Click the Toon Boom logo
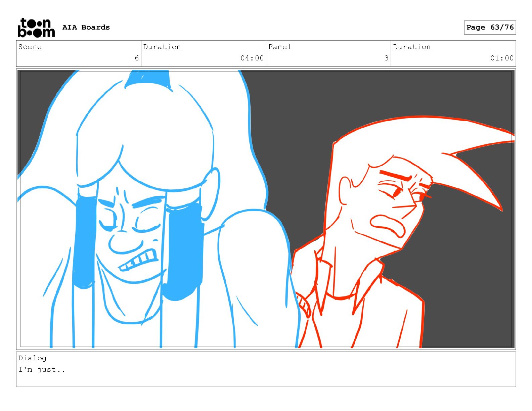This screenshot has width=532, height=411. click(x=36, y=28)
